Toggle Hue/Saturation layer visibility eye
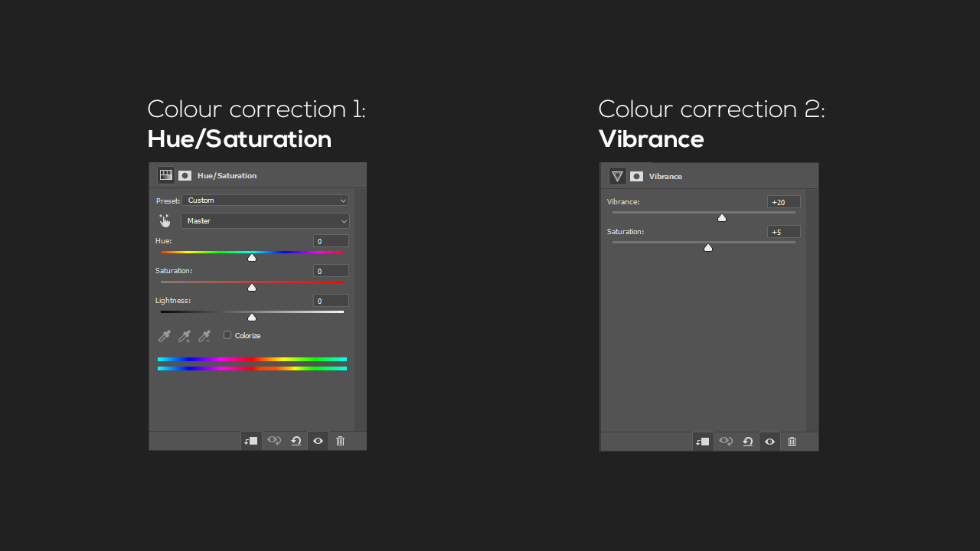 pyautogui.click(x=318, y=441)
